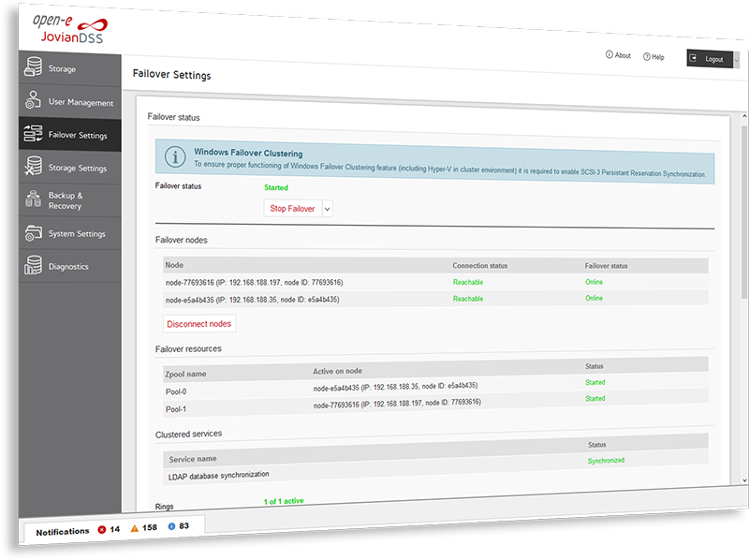Click the System Settings icon
The image size is (749, 560).
[x=34, y=233]
